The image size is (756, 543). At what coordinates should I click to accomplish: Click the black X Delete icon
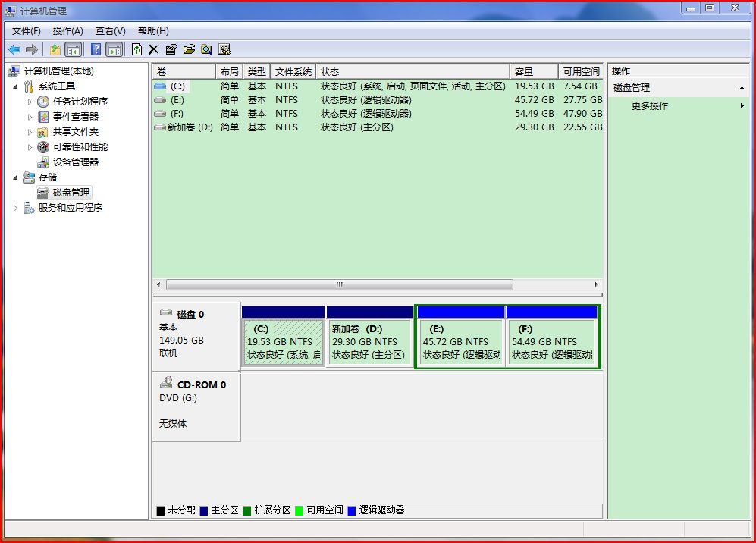click(154, 49)
